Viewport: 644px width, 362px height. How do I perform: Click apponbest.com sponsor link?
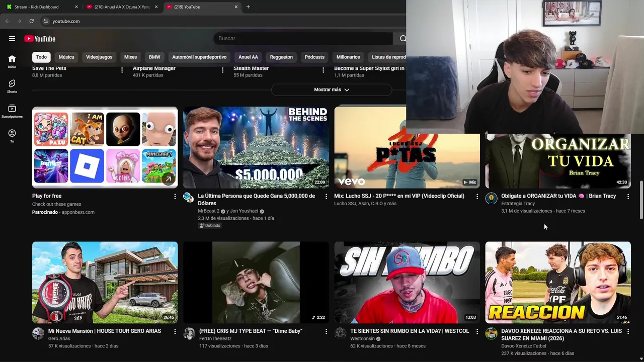coord(78,212)
